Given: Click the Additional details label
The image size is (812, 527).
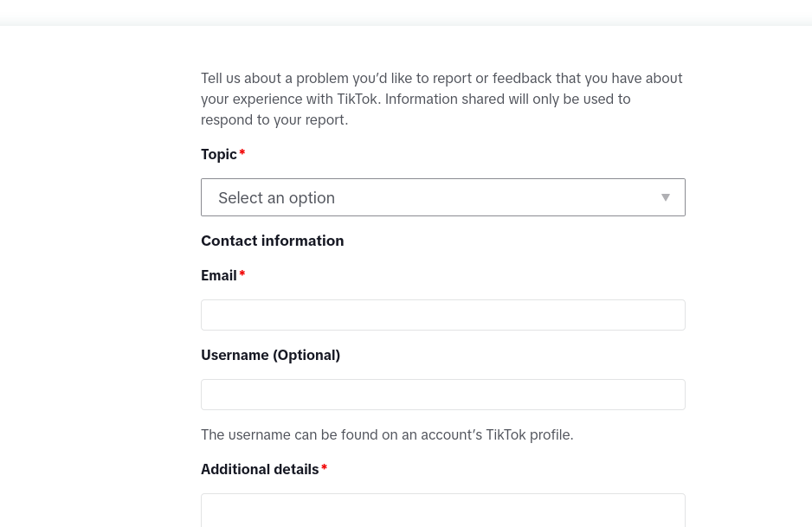Looking at the screenshot, I should 260,469.
